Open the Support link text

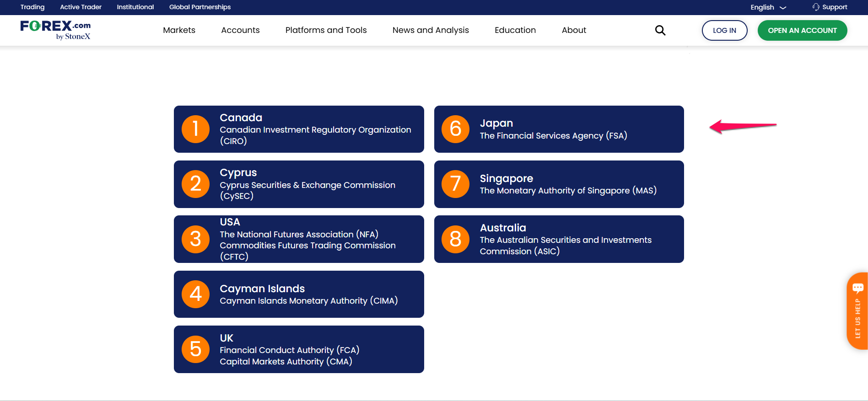click(835, 7)
